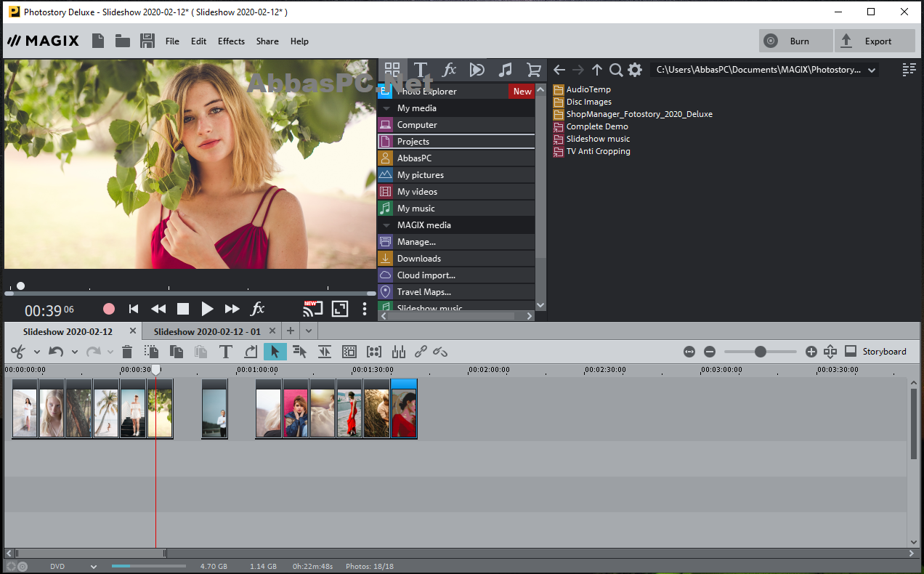Switch to Slideshow 2020-02-12 - 01 tab
This screenshot has height=574, width=924.
207,331
